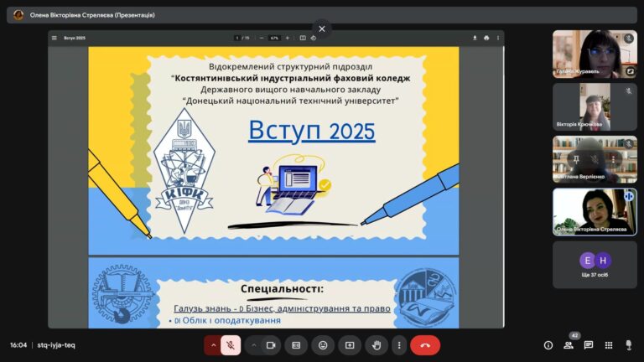The image size is (644, 362).
Task: Expand video settings arrow beside camera
Action: pyautogui.click(x=254, y=345)
